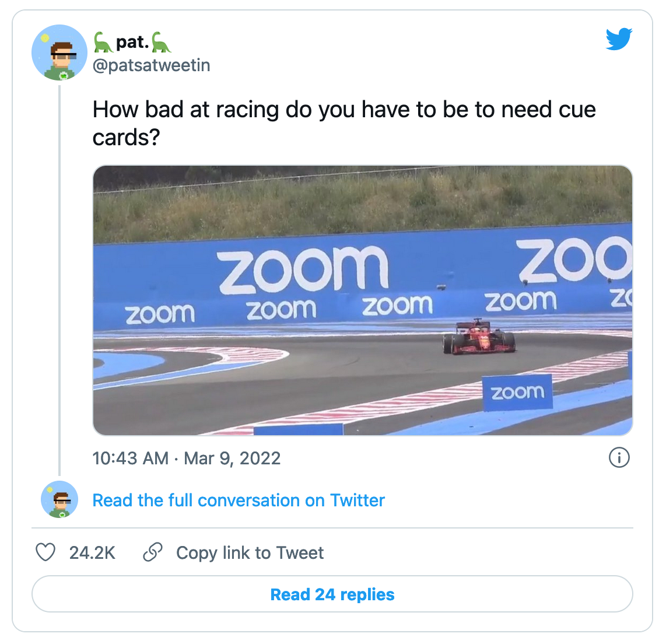
Task: Click the copy link chain icon
Action: [153, 552]
